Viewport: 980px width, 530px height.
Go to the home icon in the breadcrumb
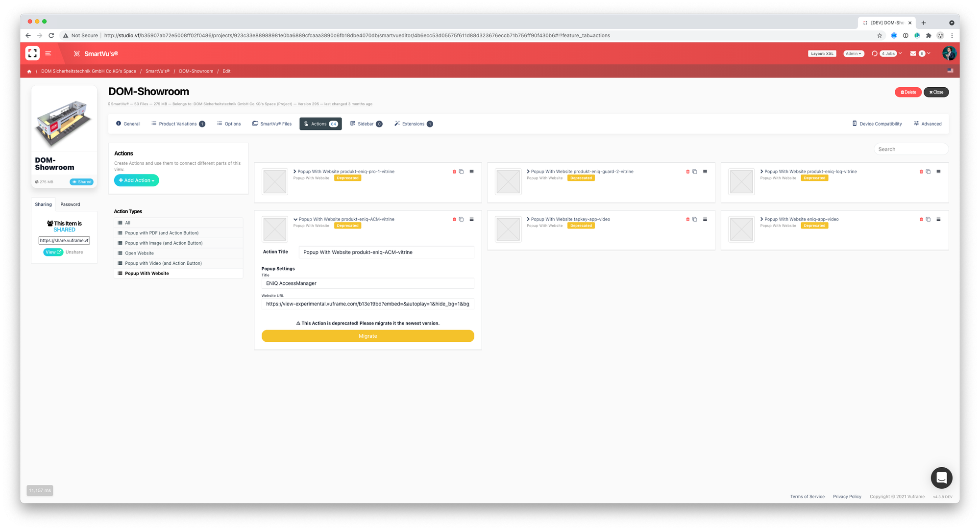[29, 72]
